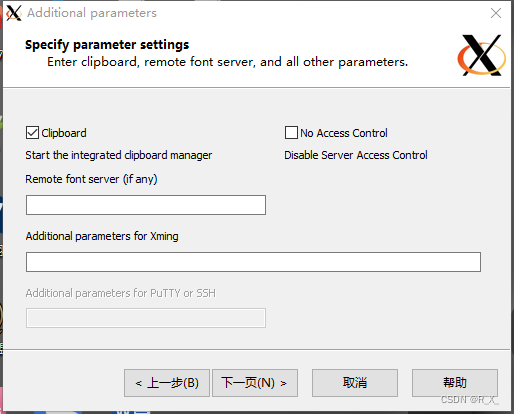Screen dimensions: 514x414
Task: Click the "Specify parameter settings" heading
Action: 107,45
